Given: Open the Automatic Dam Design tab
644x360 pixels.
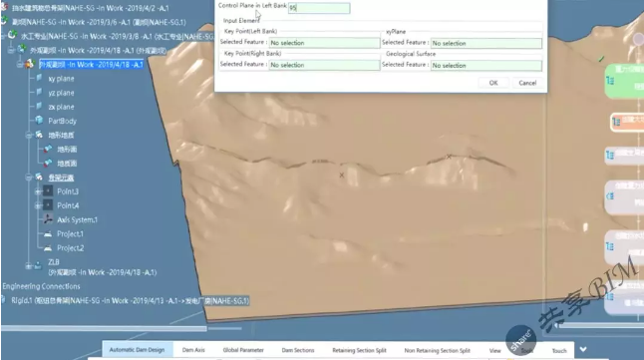Looking at the screenshot, I should pos(137,350).
